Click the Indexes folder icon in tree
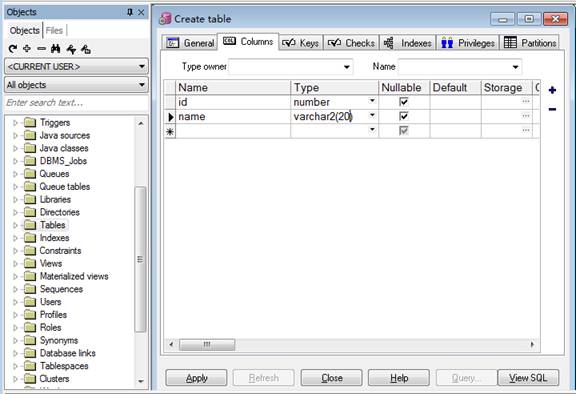This screenshot has height=394, width=576. pos(30,238)
